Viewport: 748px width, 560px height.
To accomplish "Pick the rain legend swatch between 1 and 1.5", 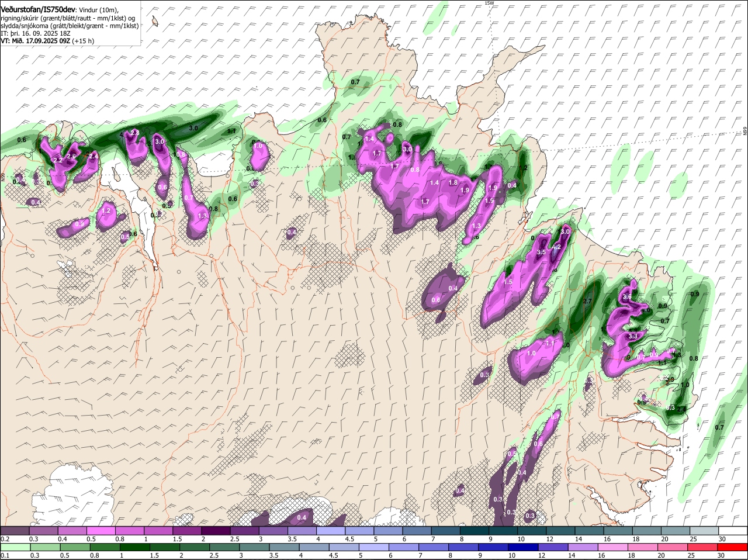I will [135, 547].
